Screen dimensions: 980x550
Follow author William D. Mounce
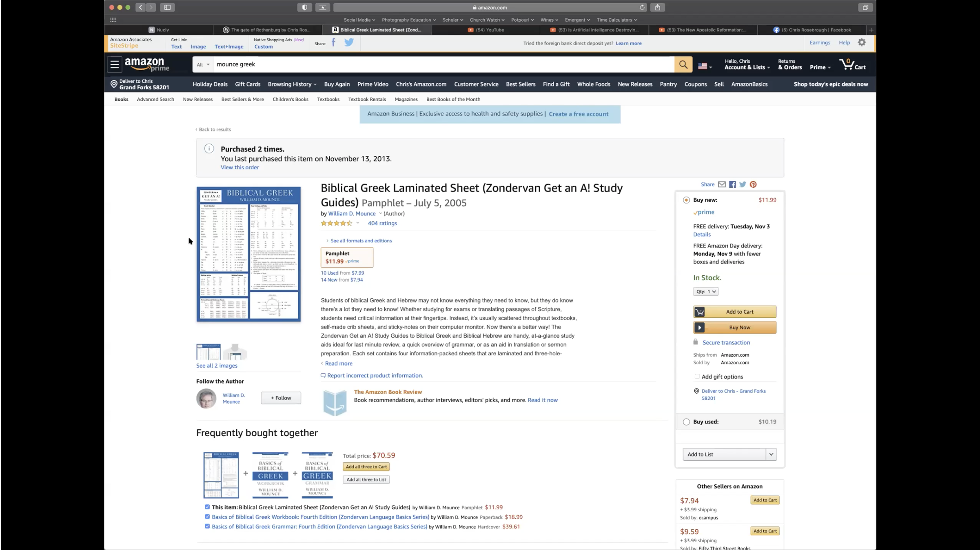pyautogui.click(x=281, y=398)
